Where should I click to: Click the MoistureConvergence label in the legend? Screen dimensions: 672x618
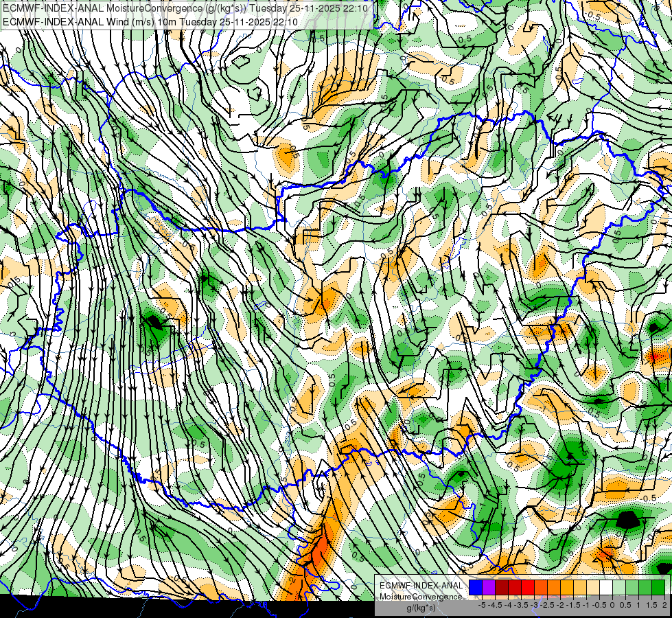(x=421, y=597)
